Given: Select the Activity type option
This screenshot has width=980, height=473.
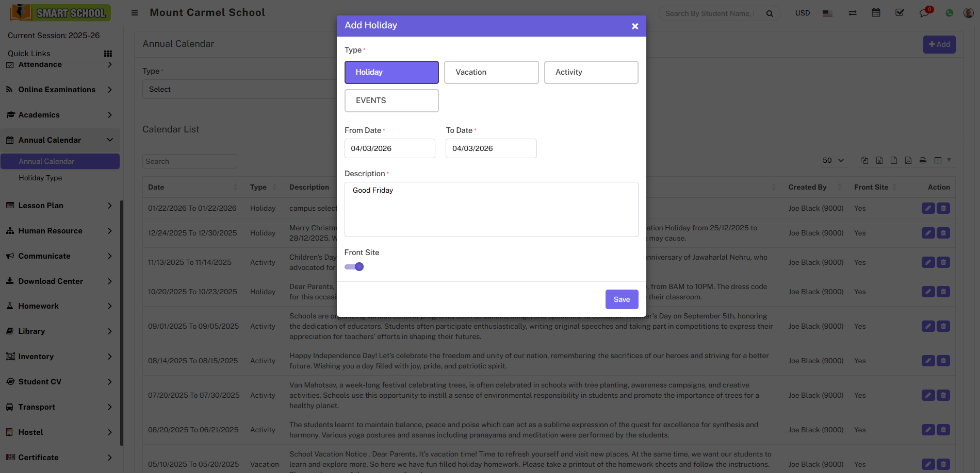Looking at the screenshot, I should pos(591,72).
